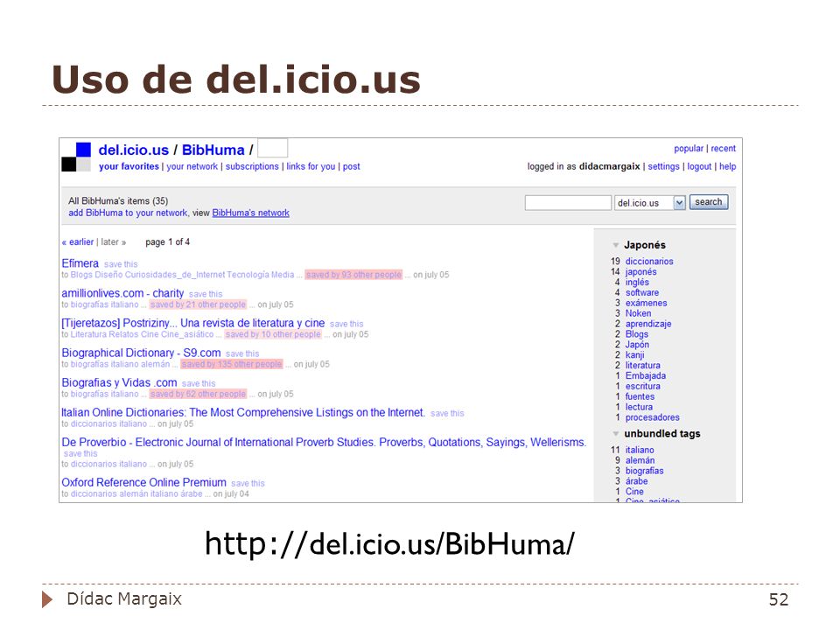Click the logout link

(x=699, y=166)
